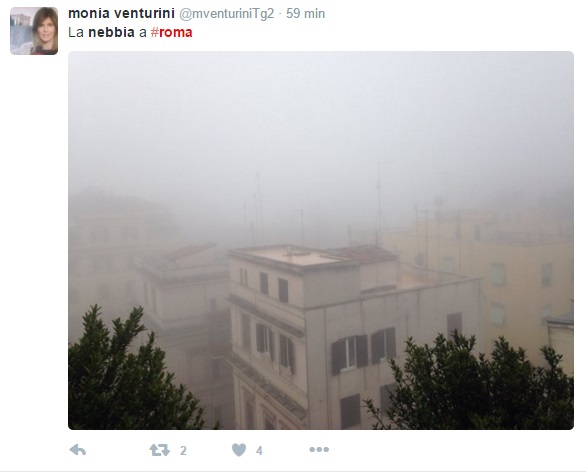The height and width of the screenshot is (474, 586).
Task: Visit the @mventuriniTg2 handle
Action: (226, 14)
